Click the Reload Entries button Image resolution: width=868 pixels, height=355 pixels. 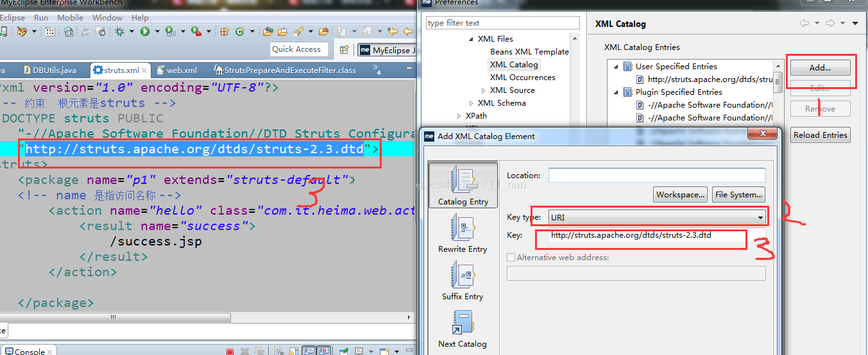click(x=820, y=135)
